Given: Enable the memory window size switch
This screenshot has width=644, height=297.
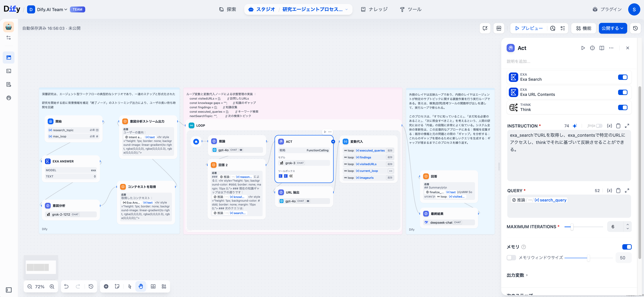Looking at the screenshot, I should (511, 257).
